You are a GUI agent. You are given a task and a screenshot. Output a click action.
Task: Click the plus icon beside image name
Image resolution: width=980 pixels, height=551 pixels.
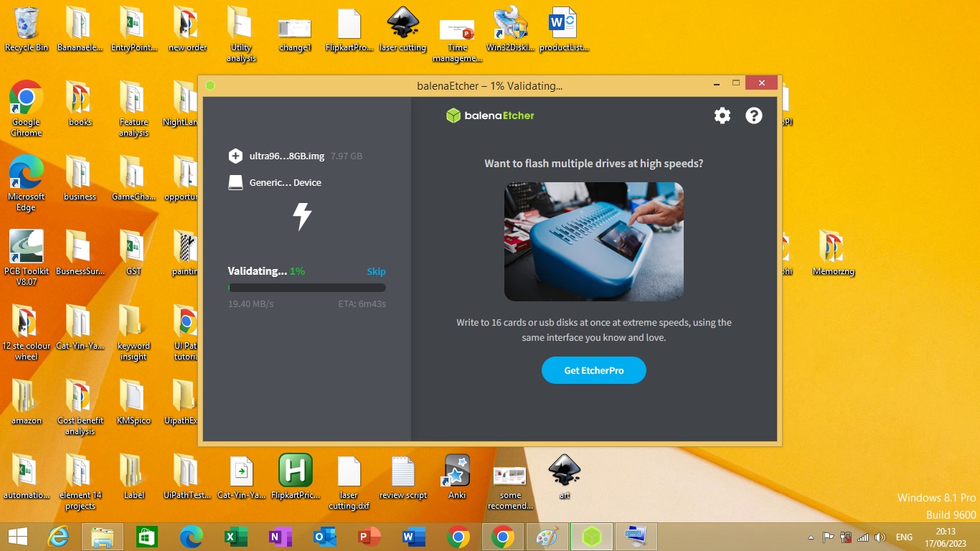click(x=235, y=156)
